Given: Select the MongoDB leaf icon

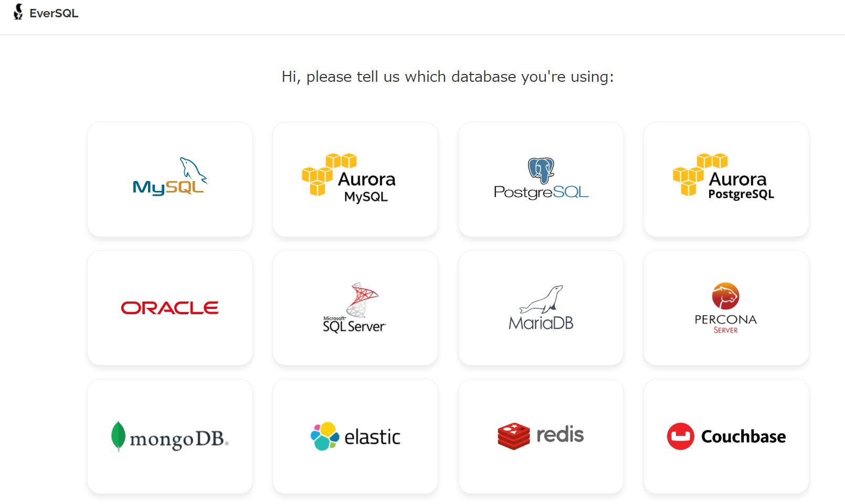Looking at the screenshot, I should point(119,436).
